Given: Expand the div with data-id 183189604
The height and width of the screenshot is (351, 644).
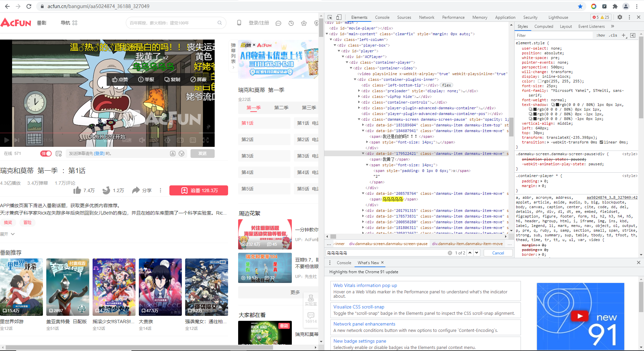Looking at the screenshot, I should coord(363,125).
